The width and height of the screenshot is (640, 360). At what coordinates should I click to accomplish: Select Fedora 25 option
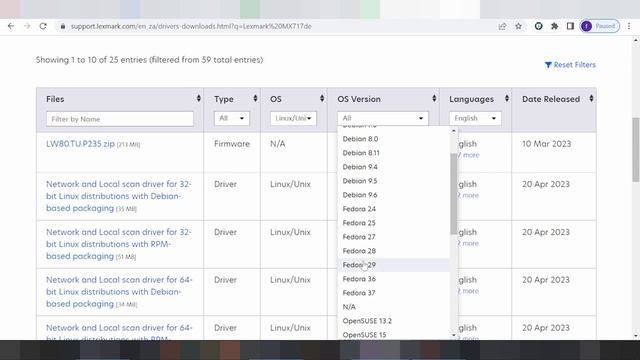click(x=393, y=222)
